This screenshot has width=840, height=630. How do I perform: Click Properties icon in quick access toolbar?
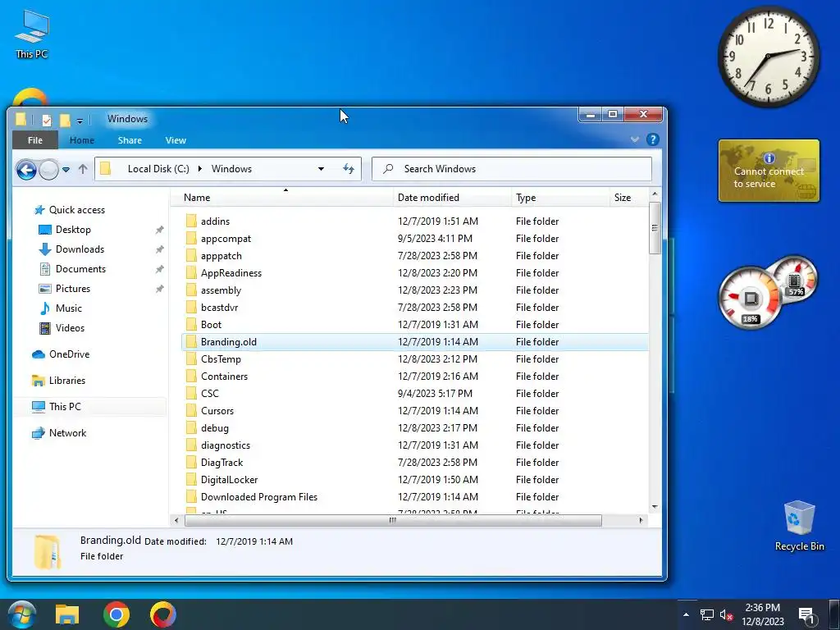click(x=47, y=120)
